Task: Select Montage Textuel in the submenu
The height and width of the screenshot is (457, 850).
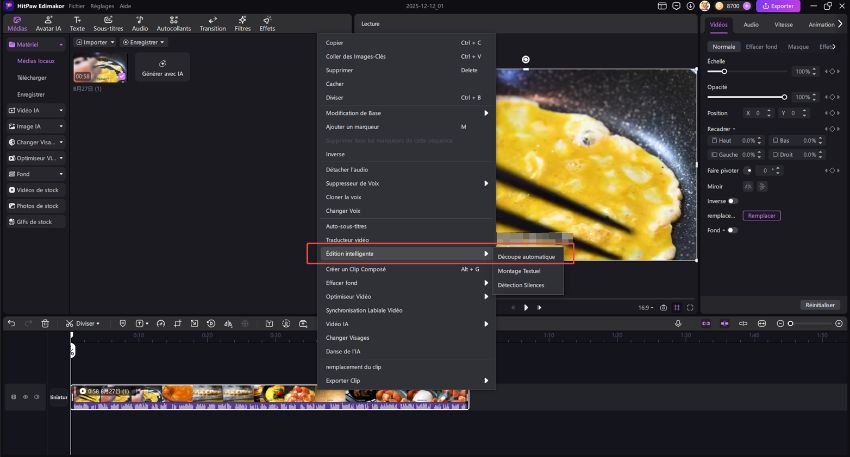Action: point(519,271)
